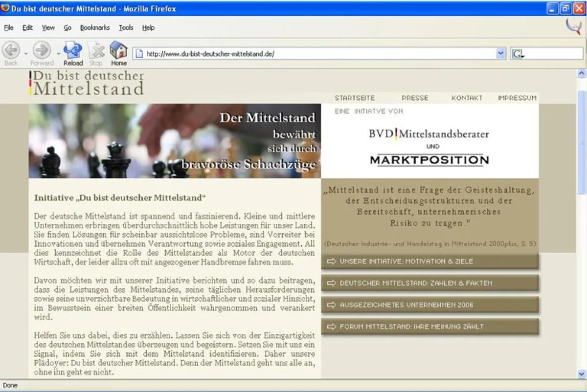Click Forum Mittelstand: Ihre Meinung zählt
587x392 pixels.
tap(429, 327)
